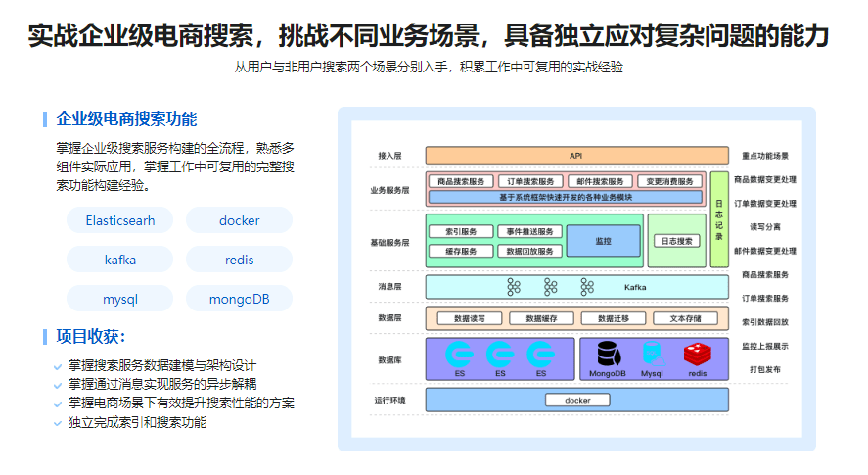Click the vertical green 日志记录 bar
The height and width of the screenshot is (475, 868).
click(719, 219)
